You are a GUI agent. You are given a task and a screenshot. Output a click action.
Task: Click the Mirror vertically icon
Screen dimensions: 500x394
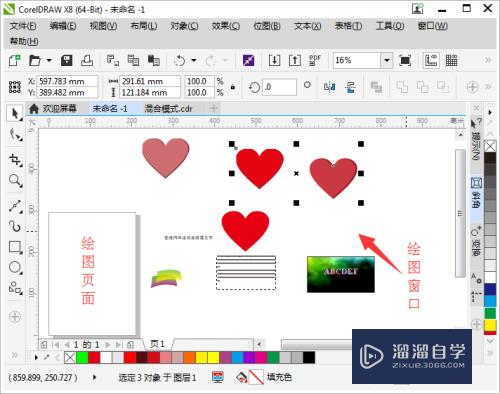point(350,87)
